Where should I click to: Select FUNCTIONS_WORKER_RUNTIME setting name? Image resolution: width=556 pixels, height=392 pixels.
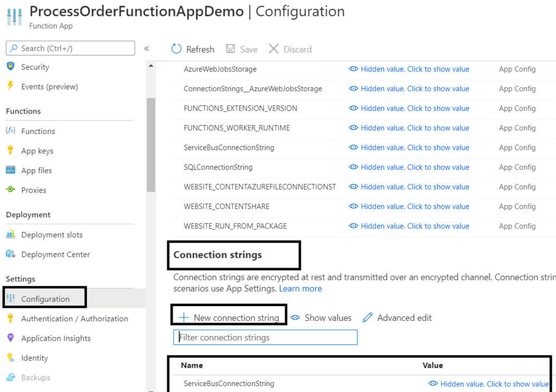(x=237, y=128)
